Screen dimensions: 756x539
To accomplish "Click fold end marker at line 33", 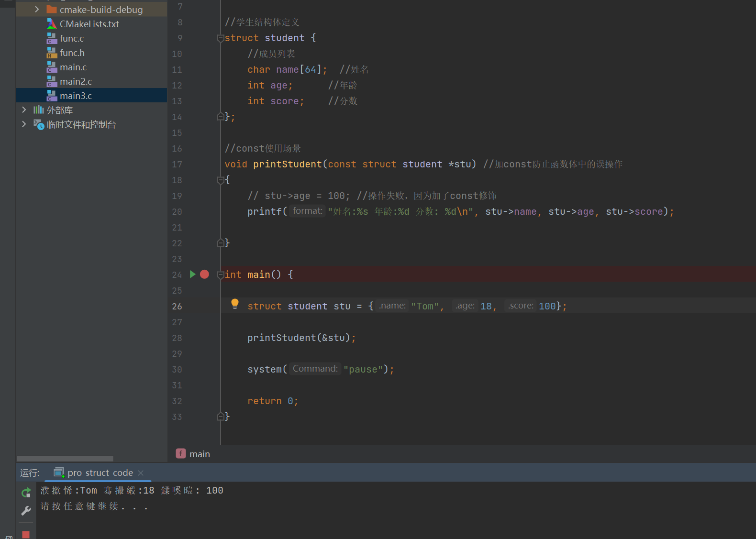I will point(221,417).
